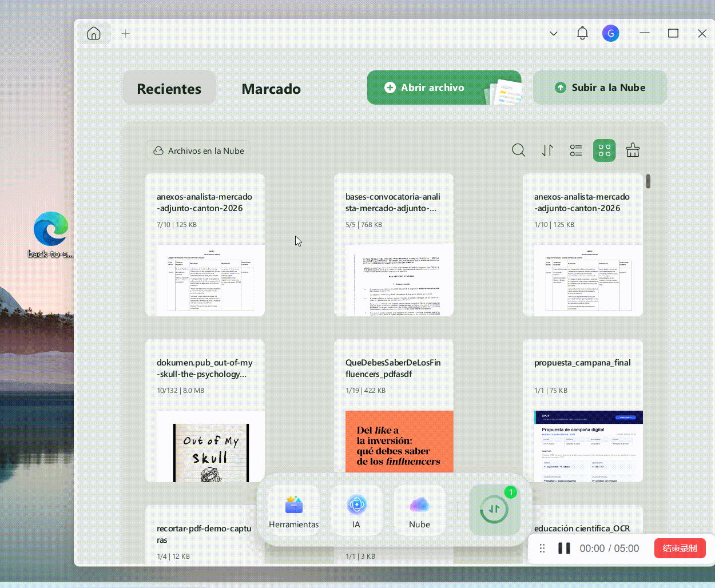Grab the recorder bar drag handle
Screen dimensions: 715x588
(x=542, y=548)
